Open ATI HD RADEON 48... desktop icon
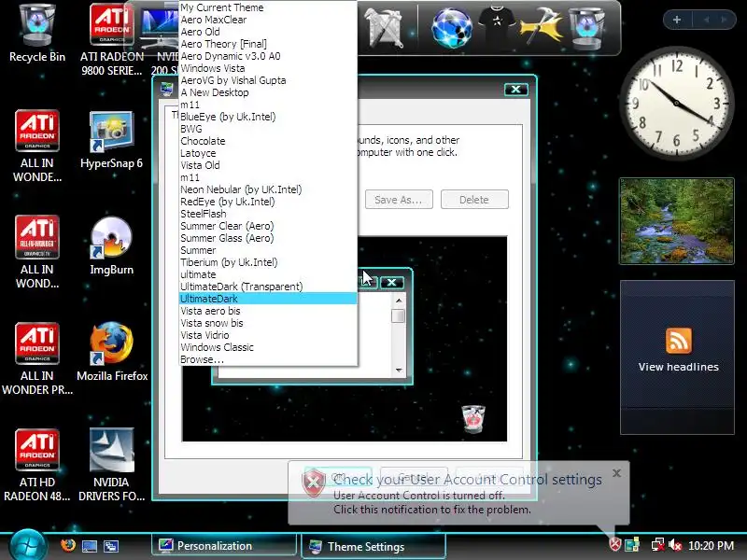The image size is (747, 560). [37, 464]
